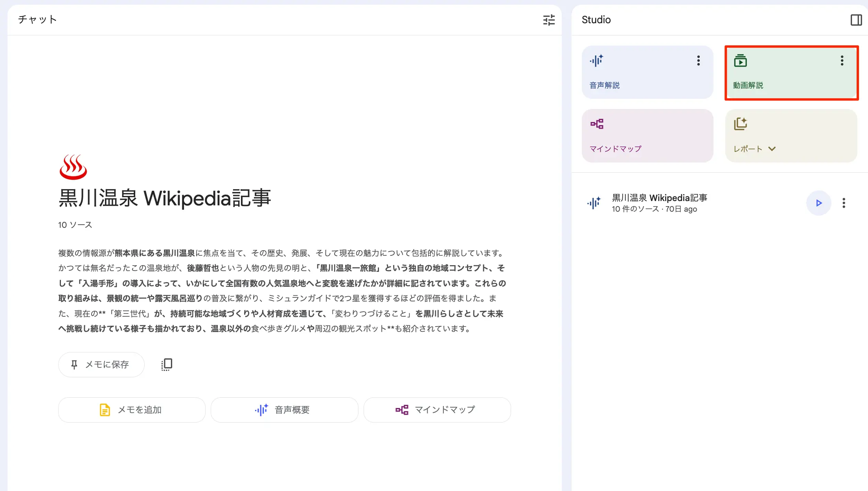Click the mind map icon on Studio card
This screenshot has width=868, height=491.
(597, 124)
